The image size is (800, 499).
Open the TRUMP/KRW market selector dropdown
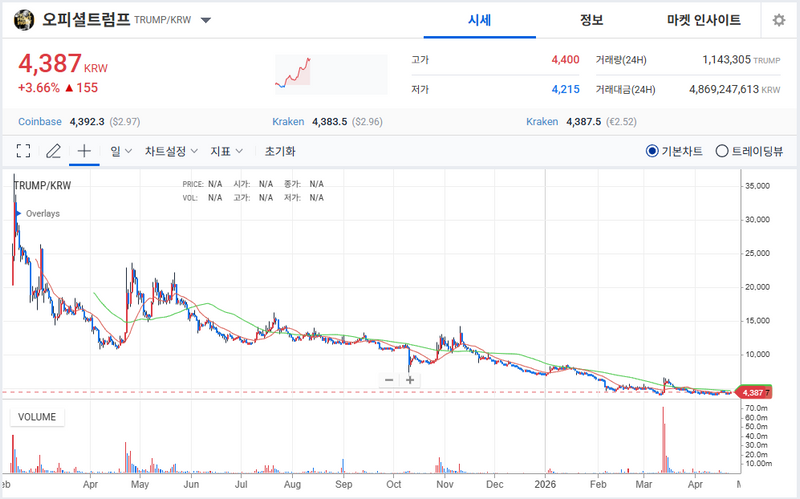(x=205, y=20)
